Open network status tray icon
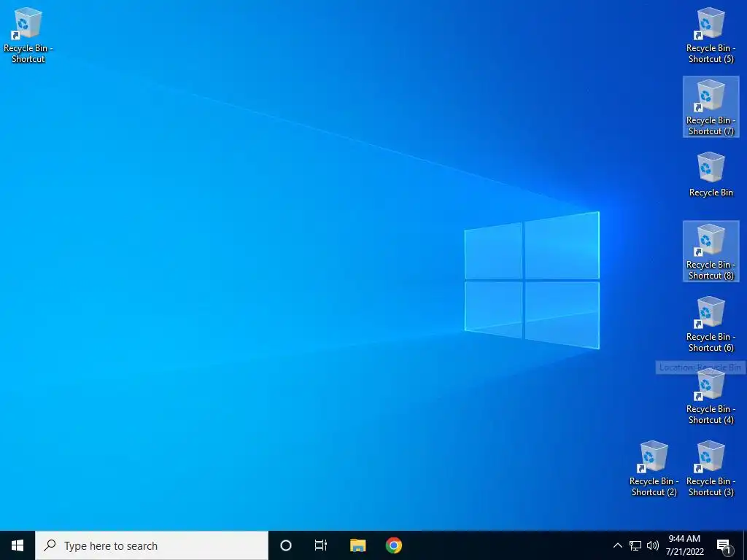747x560 pixels. click(635, 545)
